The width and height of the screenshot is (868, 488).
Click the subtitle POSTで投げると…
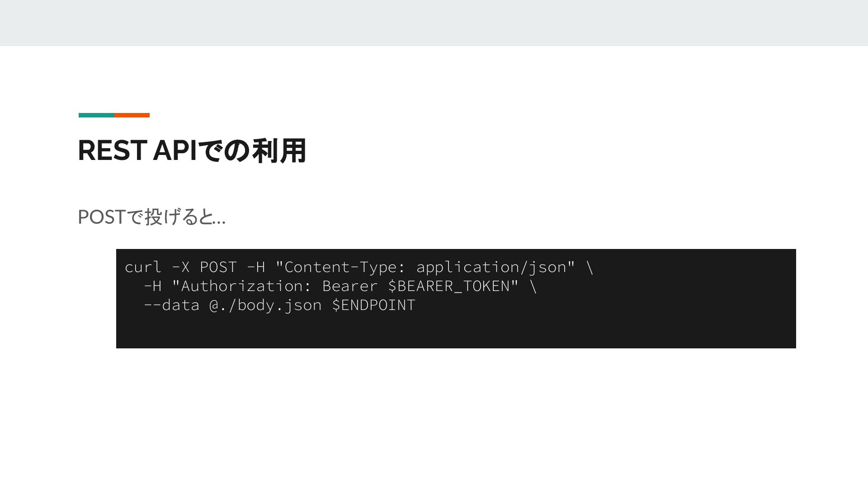click(x=151, y=217)
